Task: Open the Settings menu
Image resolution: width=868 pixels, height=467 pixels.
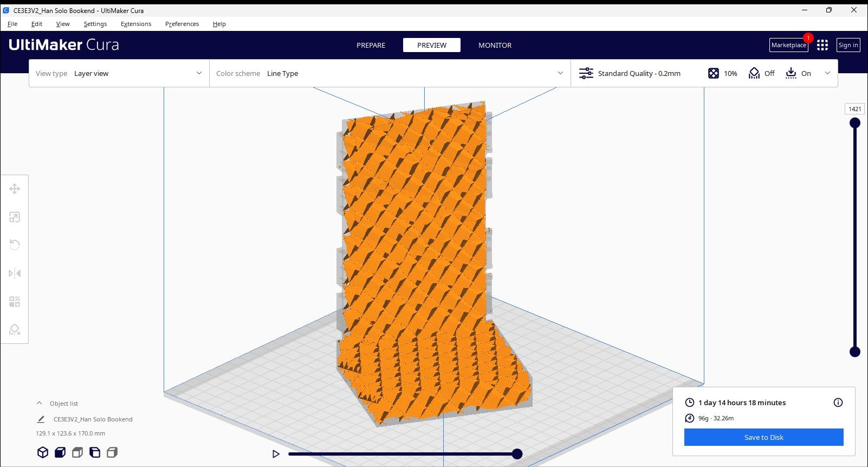Action: tap(95, 24)
